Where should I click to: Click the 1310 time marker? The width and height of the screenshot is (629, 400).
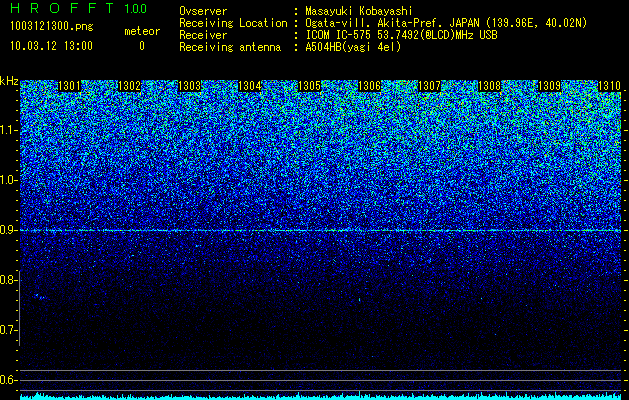coord(609,86)
